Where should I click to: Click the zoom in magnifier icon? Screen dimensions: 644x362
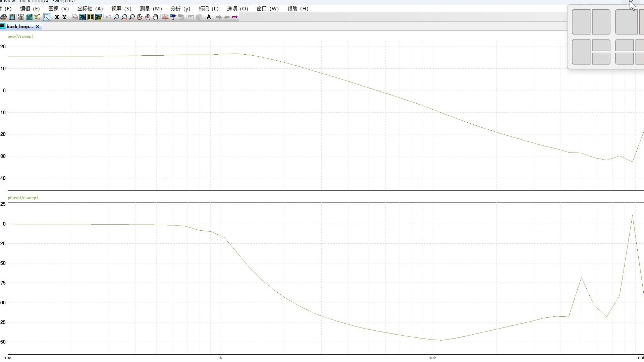pyautogui.click(x=124, y=17)
